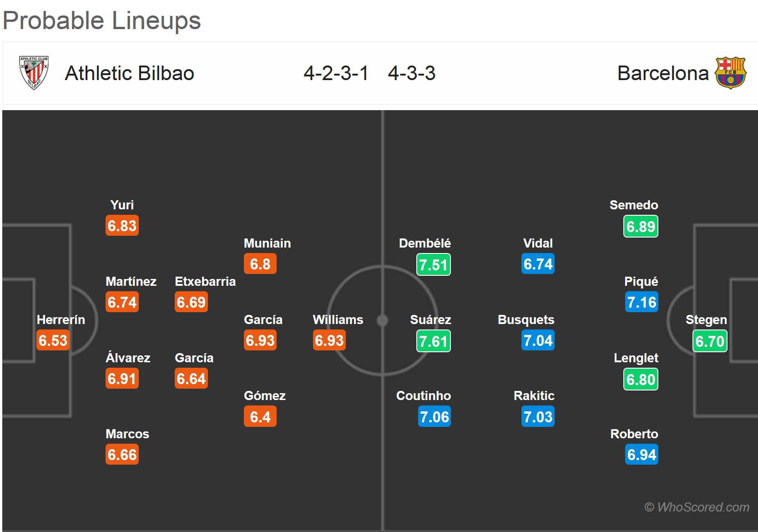Click Roberto's 6.94 rating badge
The image size is (758, 532).
642,455
